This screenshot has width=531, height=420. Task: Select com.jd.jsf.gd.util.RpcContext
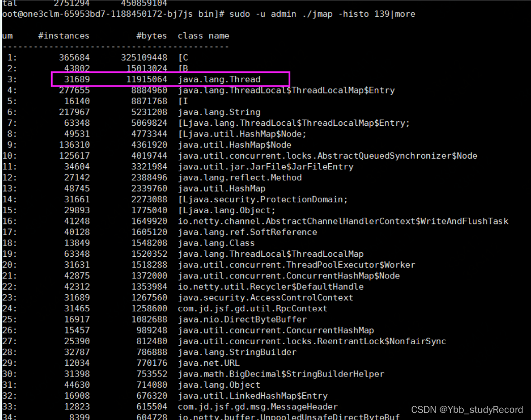[x=253, y=309]
